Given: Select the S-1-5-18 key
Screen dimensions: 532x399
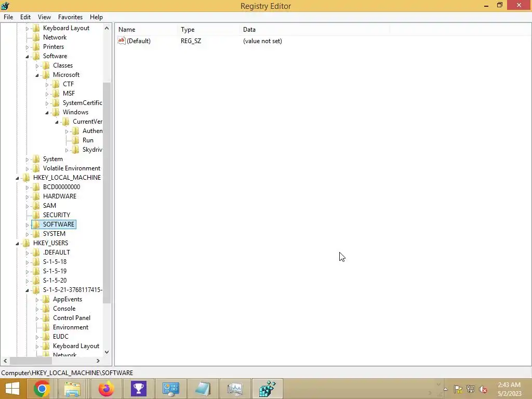Looking at the screenshot, I should pyautogui.click(x=55, y=262).
